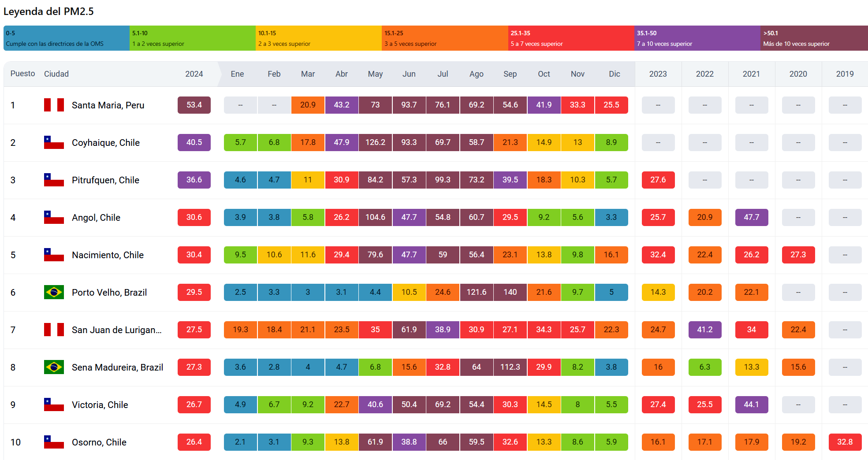Click the Peru flag beside San Juan de Lurigancho
This screenshot has width=868, height=460.
coord(54,330)
